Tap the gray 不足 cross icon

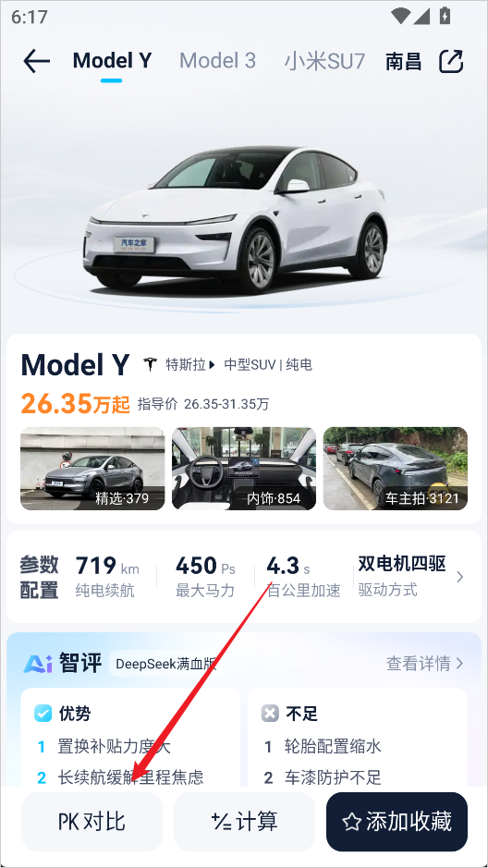pyautogui.click(x=270, y=714)
